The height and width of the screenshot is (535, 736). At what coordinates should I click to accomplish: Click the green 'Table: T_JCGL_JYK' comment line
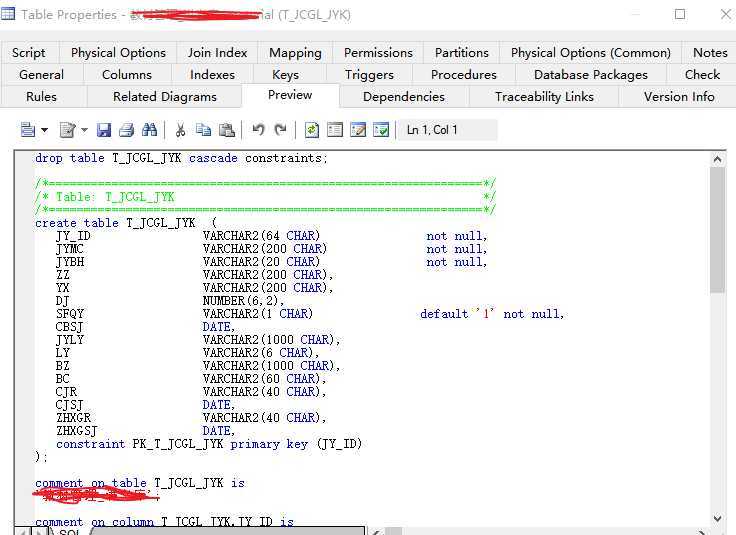(x=265, y=197)
